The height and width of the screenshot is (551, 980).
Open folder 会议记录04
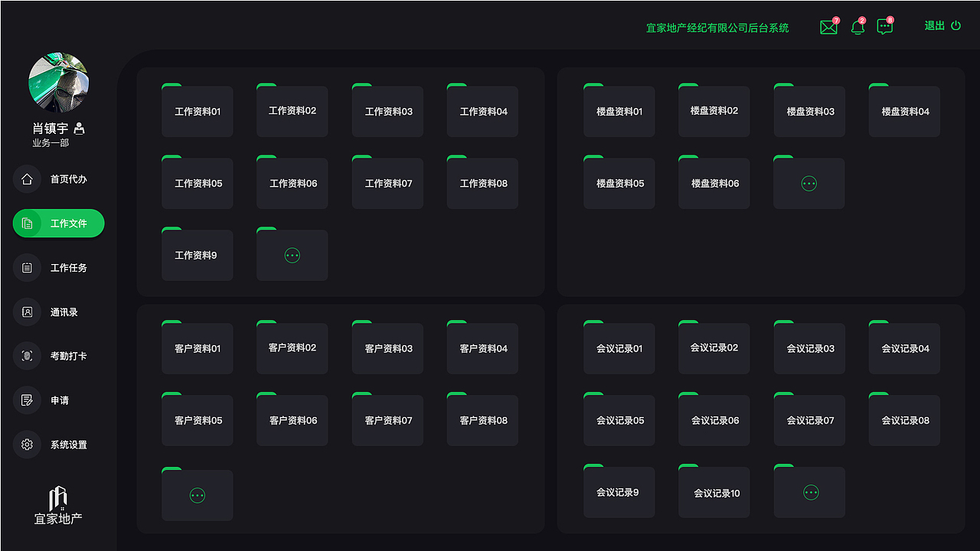[904, 347]
